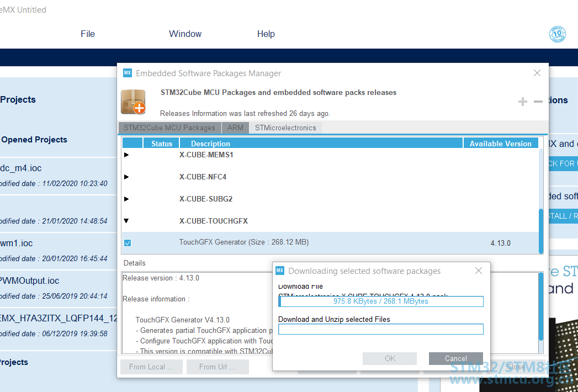Click the From Url ... button
Screen dimensions: 578x392
point(218,367)
